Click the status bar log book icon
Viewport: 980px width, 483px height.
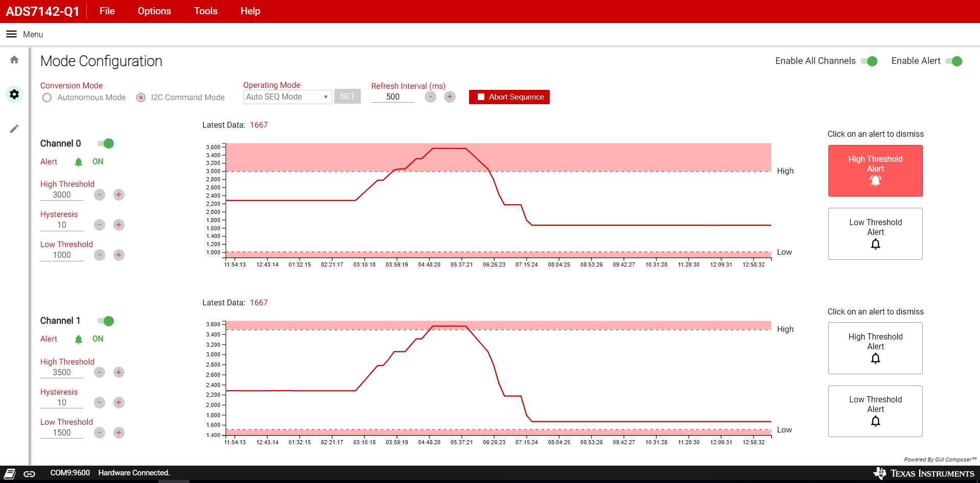coord(10,473)
